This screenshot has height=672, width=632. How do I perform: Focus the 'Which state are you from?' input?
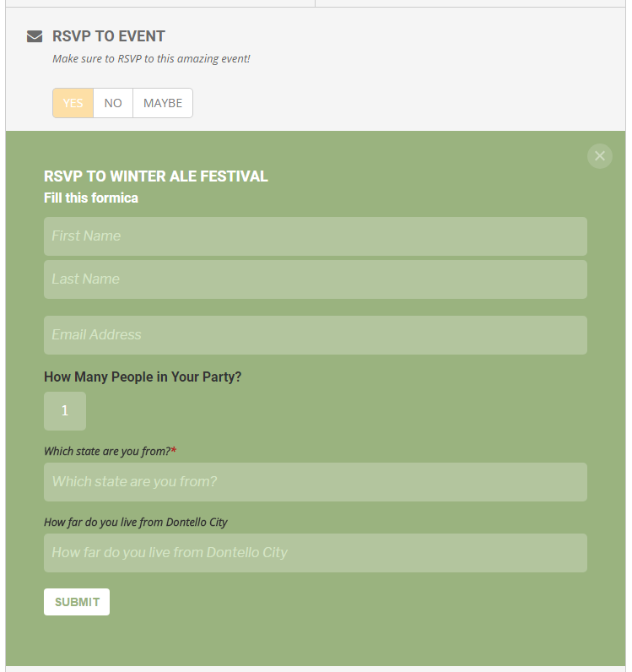[316, 482]
